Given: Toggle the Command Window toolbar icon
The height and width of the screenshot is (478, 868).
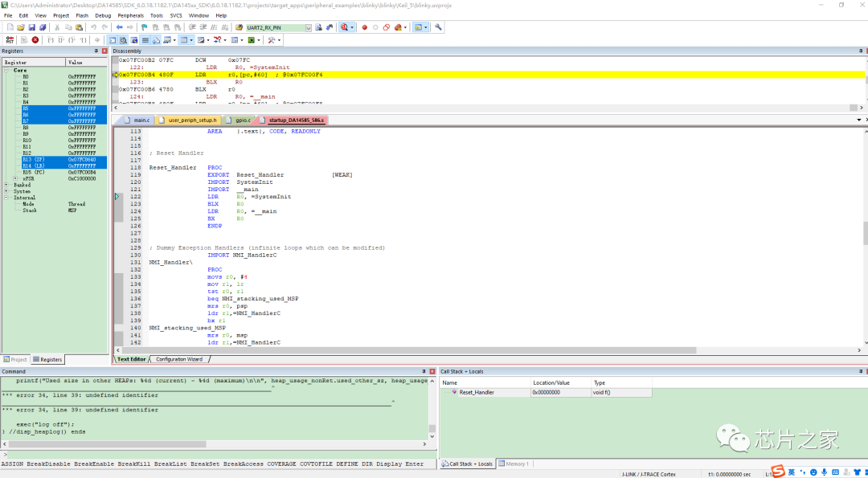Looking at the screenshot, I should tap(113, 40).
